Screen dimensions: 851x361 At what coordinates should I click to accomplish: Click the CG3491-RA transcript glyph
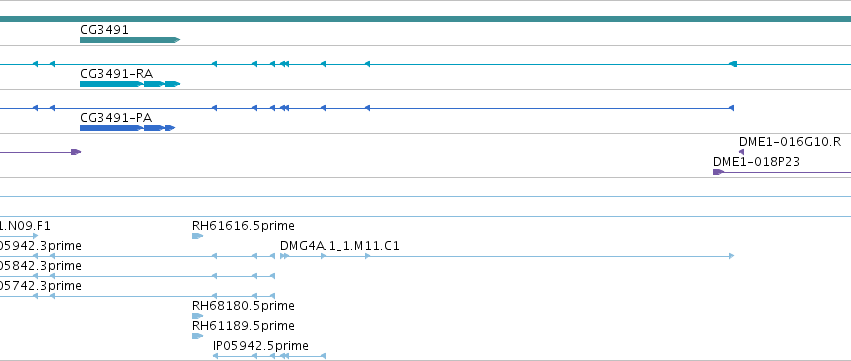point(130,84)
